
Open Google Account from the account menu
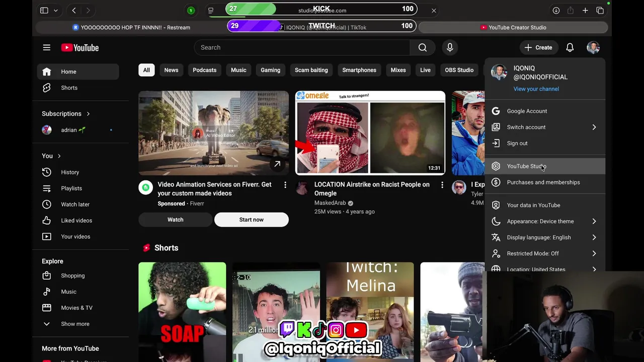tap(545, 111)
